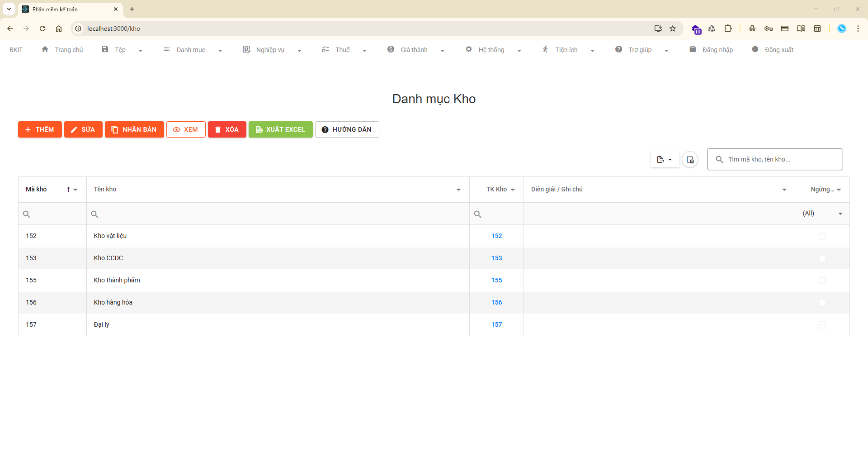Click the SỬA edit button
The image size is (868, 467).
[x=83, y=129]
